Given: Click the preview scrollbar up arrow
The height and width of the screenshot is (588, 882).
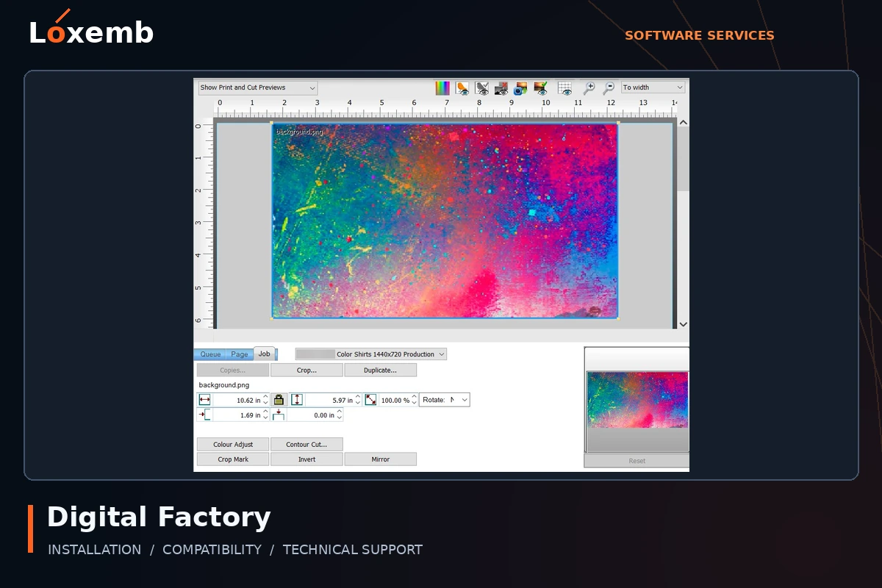Looking at the screenshot, I should click(x=684, y=123).
